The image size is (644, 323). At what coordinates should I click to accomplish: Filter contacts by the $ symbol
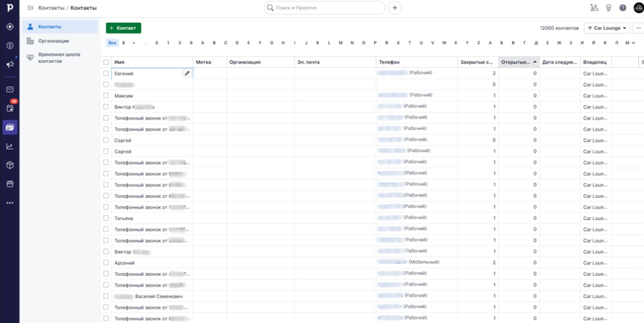click(124, 43)
